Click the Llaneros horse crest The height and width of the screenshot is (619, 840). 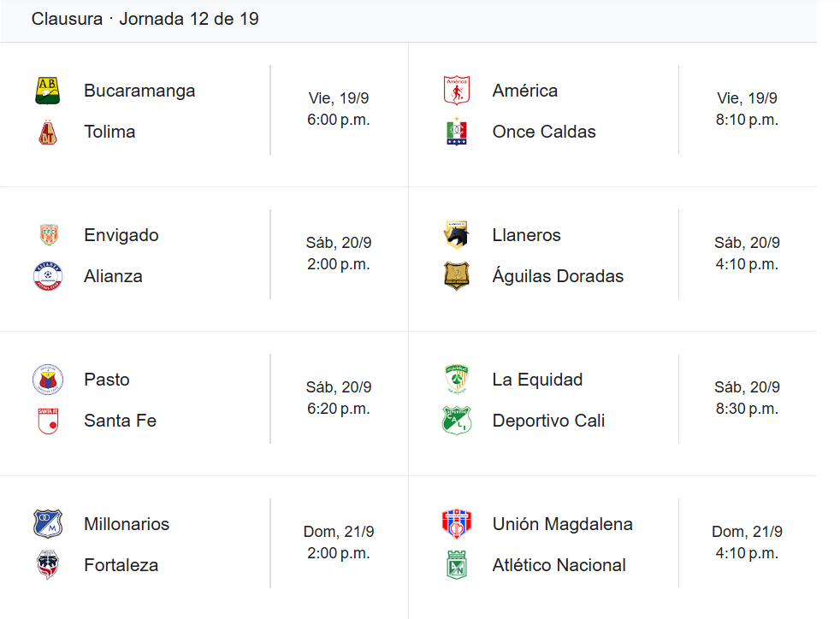click(x=457, y=234)
